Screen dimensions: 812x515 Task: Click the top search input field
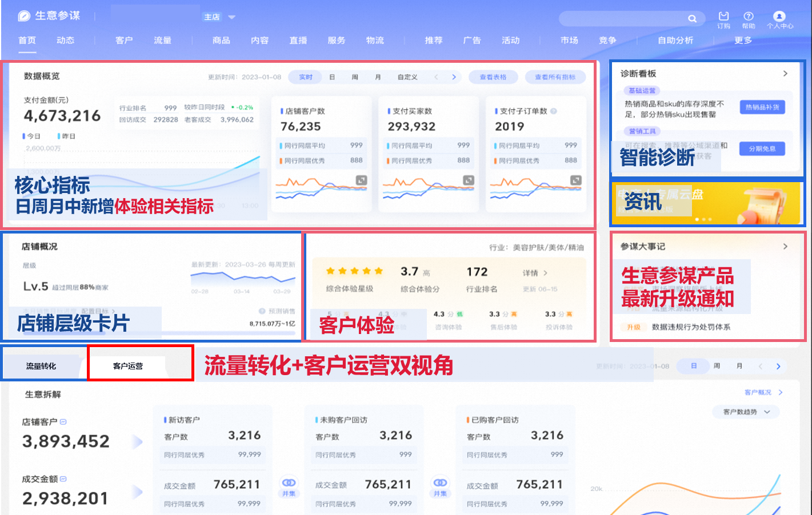pos(631,19)
